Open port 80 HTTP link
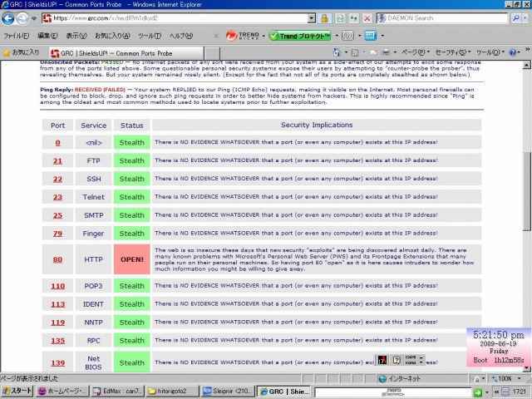532x399 pixels. click(57, 259)
